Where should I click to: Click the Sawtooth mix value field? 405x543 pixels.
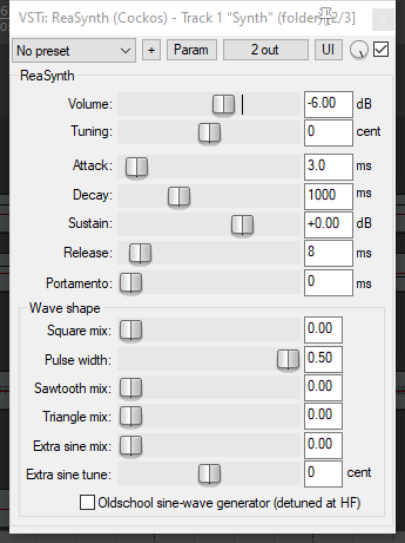coord(323,388)
